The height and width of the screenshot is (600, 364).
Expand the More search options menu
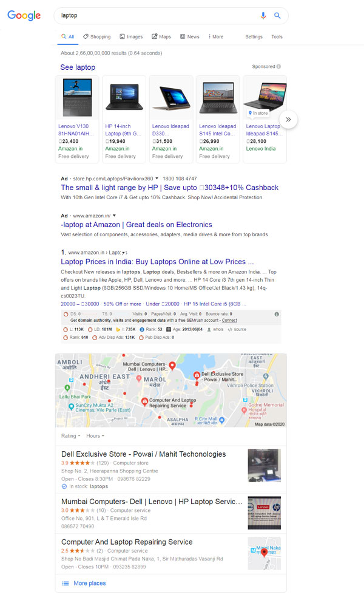click(215, 36)
